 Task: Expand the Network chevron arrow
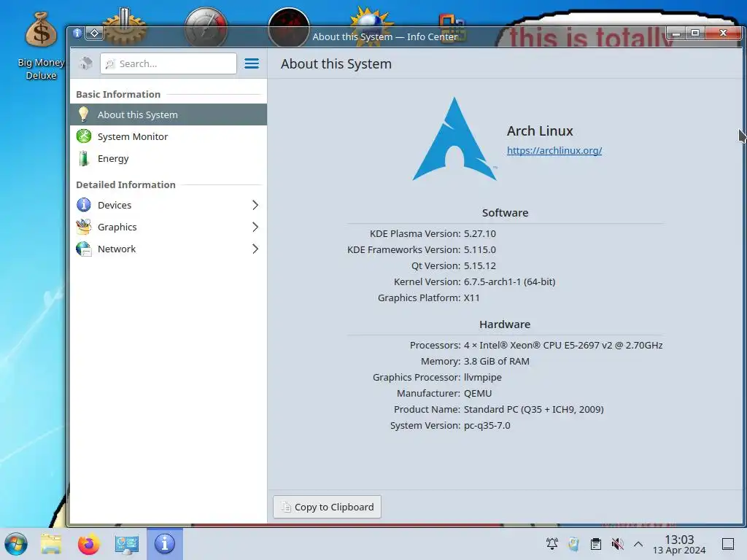[x=255, y=249]
